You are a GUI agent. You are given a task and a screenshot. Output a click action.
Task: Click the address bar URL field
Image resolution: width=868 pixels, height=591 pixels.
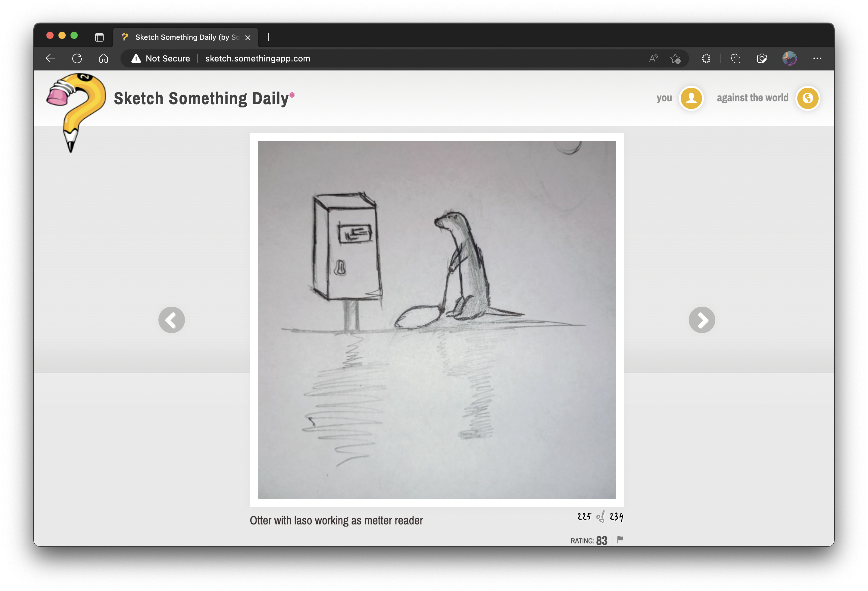(x=411, y=59)
